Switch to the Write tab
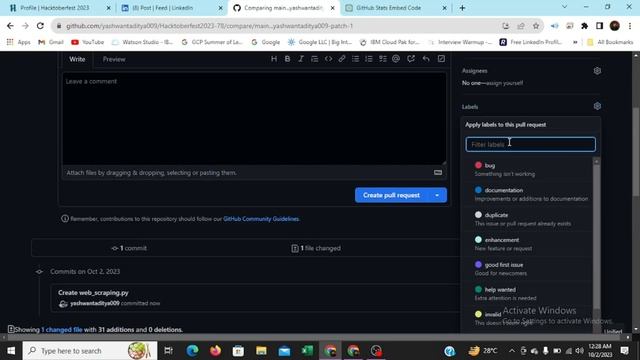 77,59
